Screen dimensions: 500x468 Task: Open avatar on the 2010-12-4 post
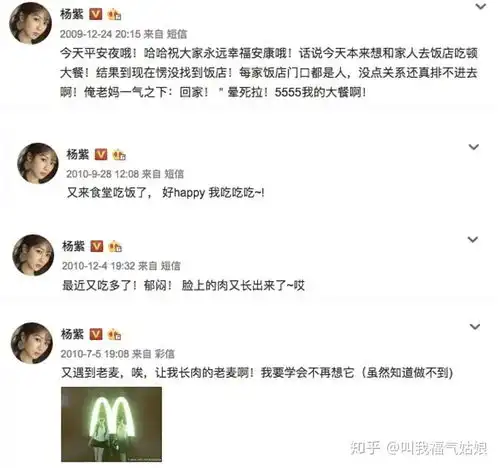(33, 255)
